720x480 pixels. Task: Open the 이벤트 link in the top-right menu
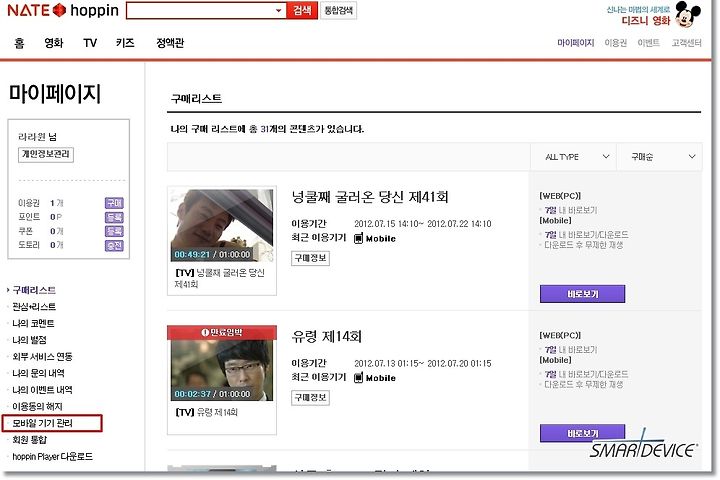648,43
